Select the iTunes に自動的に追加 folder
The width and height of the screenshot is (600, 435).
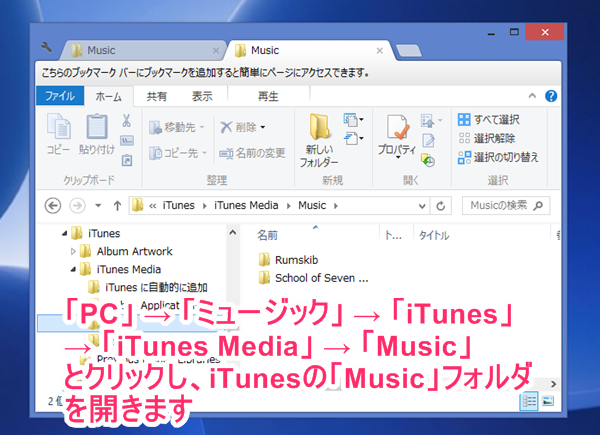coord(156,287)
